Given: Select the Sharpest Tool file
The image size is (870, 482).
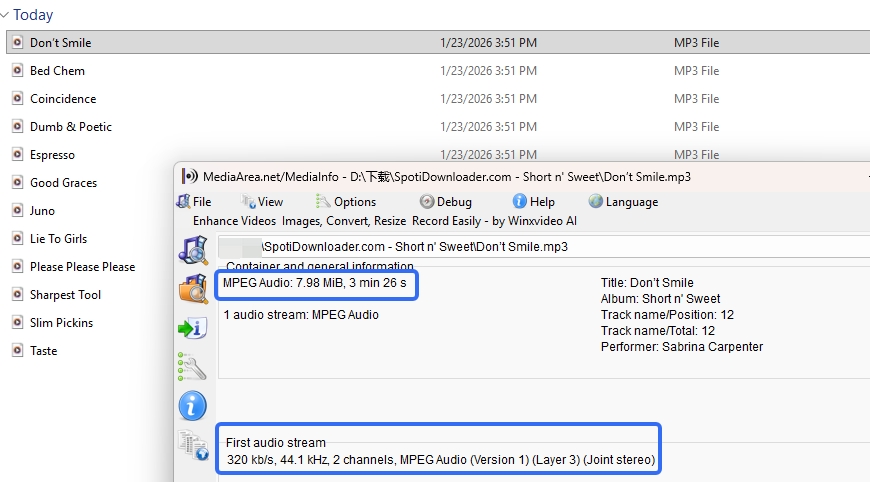Looking at the screenshot, I should click(65, 295).
